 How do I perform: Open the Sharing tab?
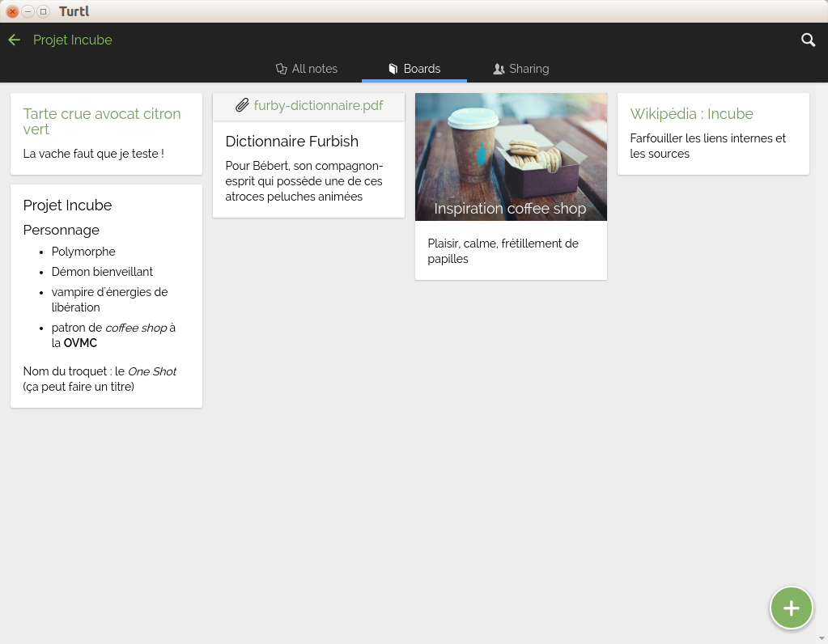(x=529, y=69)
